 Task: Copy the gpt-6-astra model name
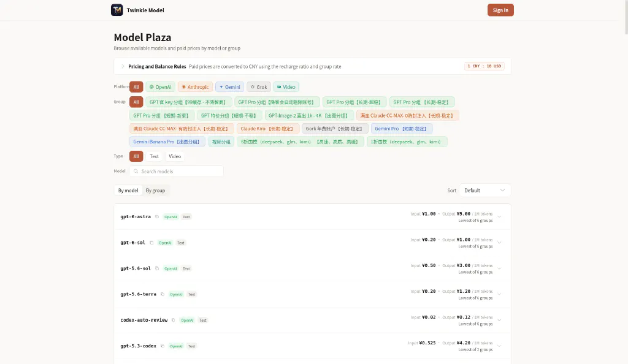tap(157, 217)
